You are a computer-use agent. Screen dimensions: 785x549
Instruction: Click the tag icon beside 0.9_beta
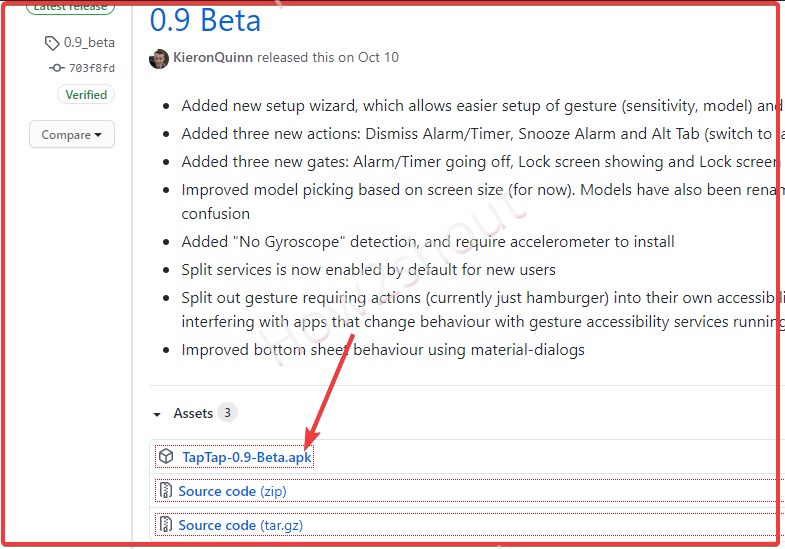[x=52, y=43]
